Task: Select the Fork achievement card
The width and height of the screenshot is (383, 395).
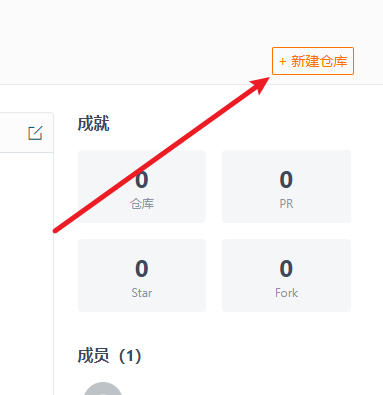Action: click(286, 275)
